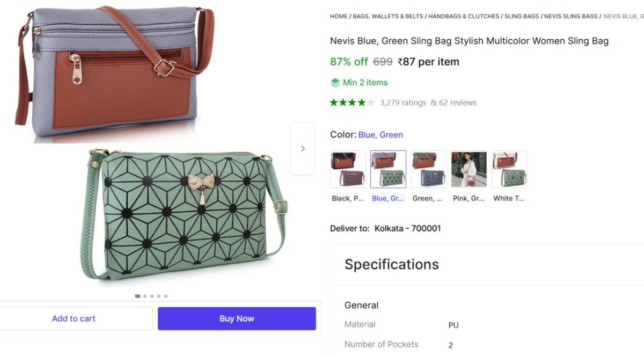Click the green stack icon beside Min 2 items
This screenshot has height=355, width=644.
[x=335, y=83]
